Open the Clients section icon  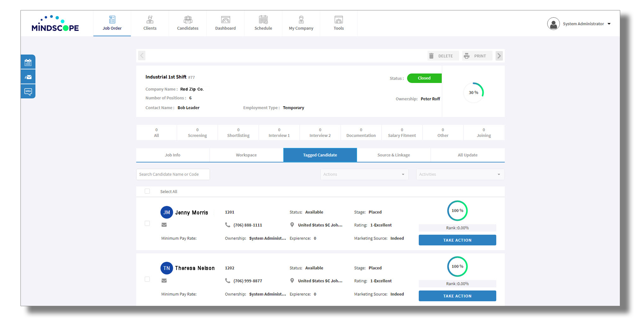click(x=150, y=19)
